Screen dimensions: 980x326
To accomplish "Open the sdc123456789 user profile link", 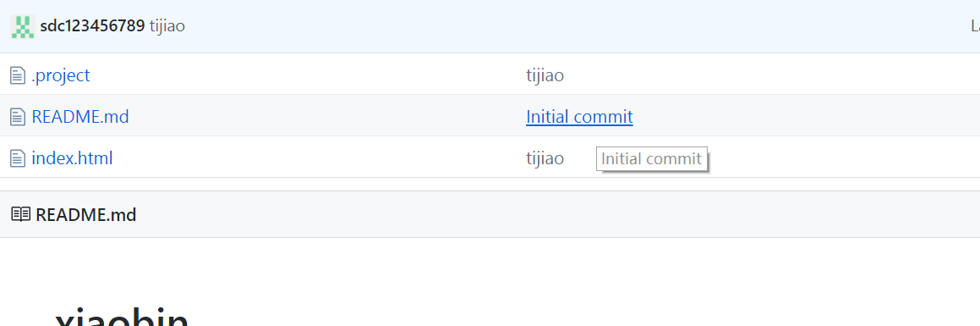I will click(x=92, y=26).
